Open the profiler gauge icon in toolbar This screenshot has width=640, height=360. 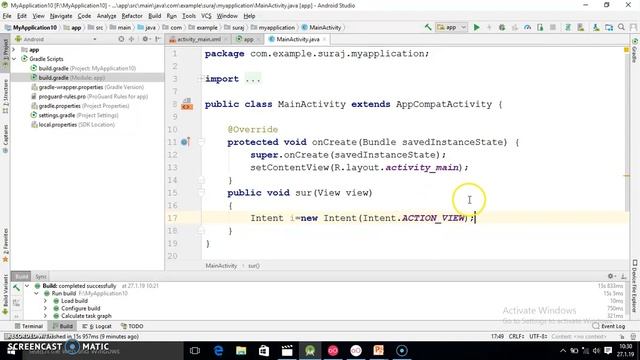[527, 27]
